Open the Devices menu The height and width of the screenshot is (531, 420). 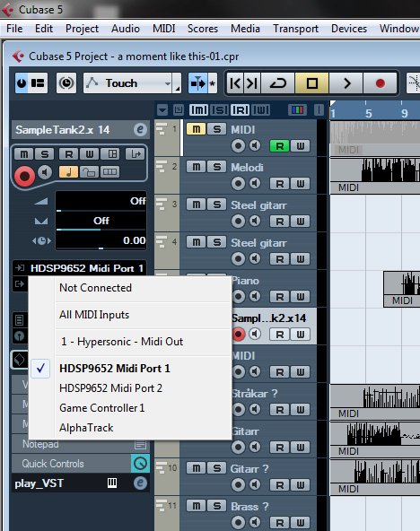[x=349, y=29]
